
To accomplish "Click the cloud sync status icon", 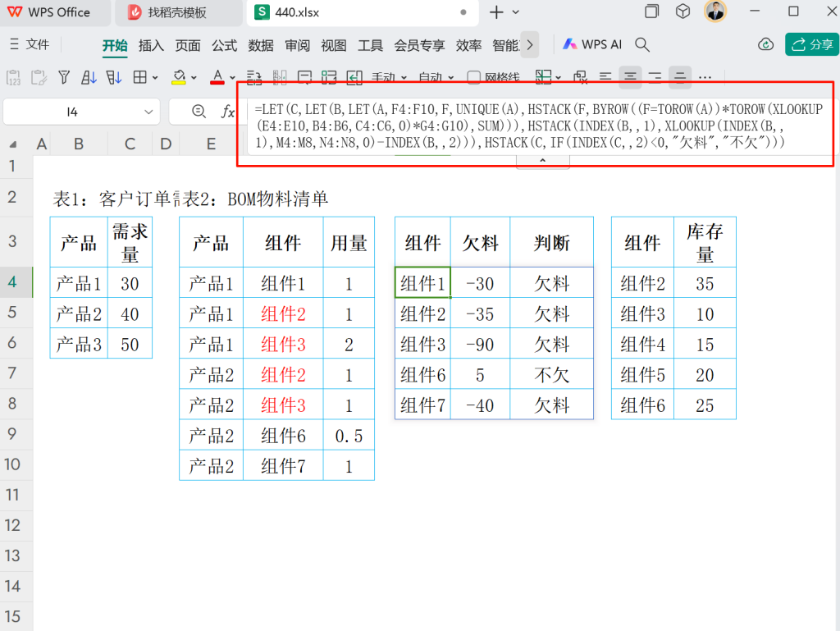I will 766,44.
